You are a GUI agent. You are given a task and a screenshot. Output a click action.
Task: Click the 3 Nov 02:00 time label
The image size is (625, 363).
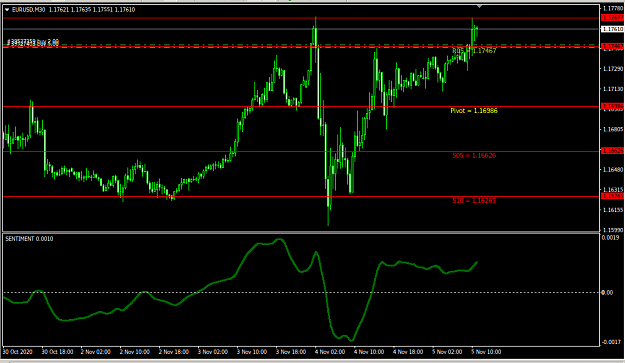[213, 352]
